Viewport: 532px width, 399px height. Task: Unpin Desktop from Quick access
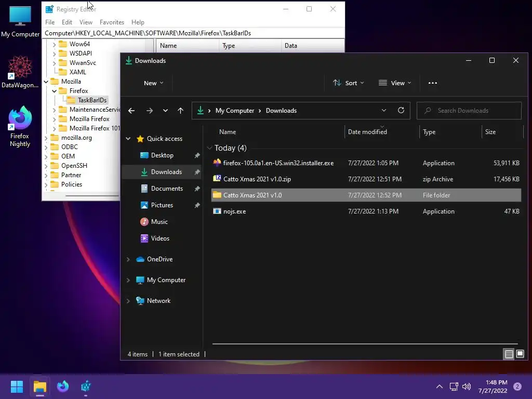tap(197, 155)
